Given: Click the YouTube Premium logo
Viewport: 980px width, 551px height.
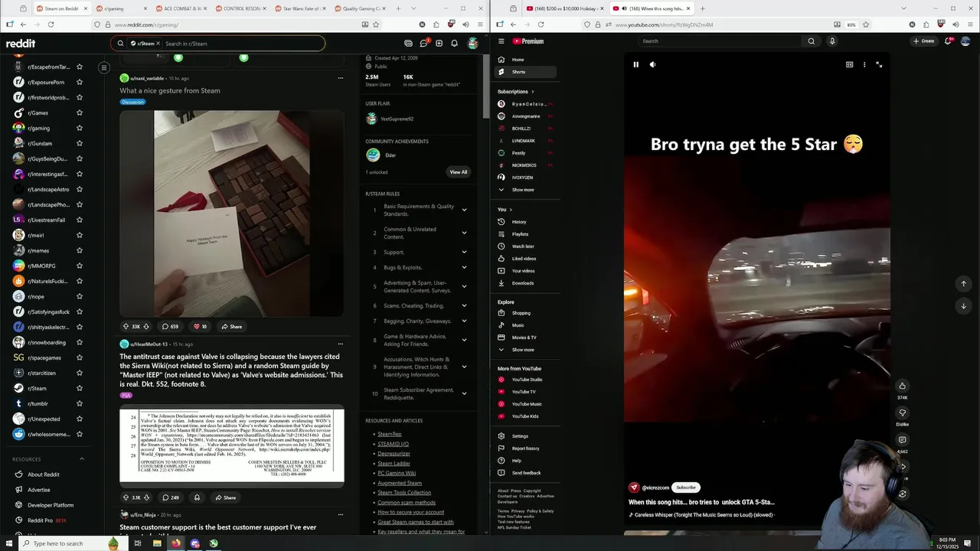Looking at the screenshot, I should [x=528, y=41].
